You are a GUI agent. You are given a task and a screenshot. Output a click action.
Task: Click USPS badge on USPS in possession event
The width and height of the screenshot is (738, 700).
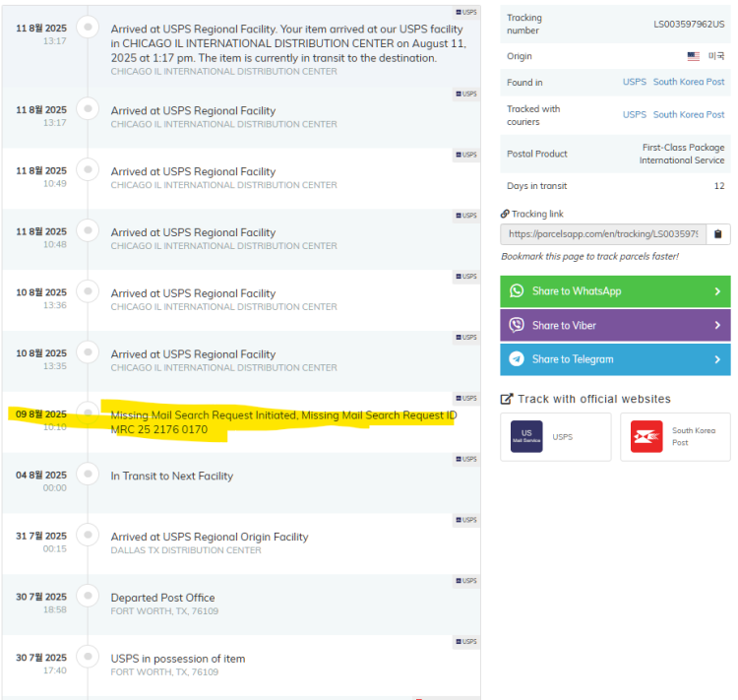tap(466, 642)
